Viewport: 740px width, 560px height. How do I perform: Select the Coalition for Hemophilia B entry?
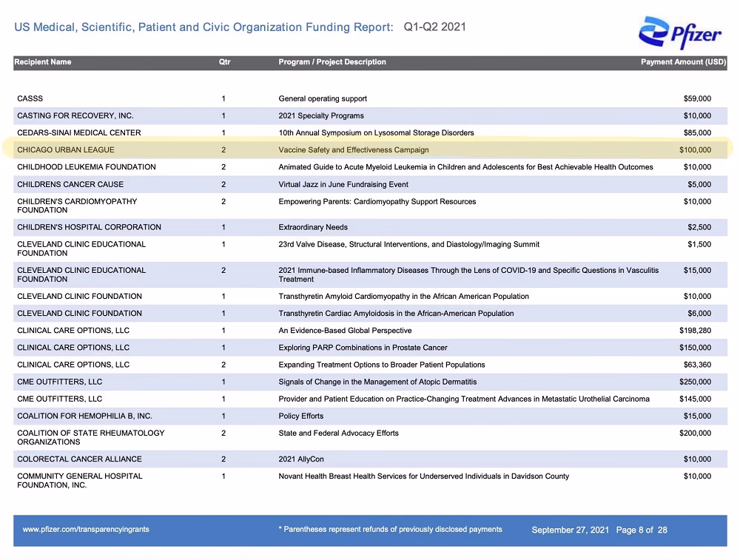[x=84, y=416]
